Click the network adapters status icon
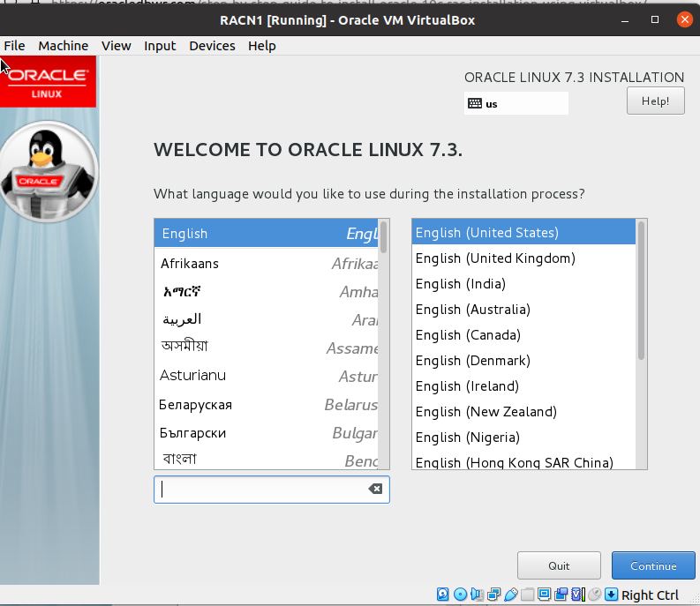The width and height of the screenshot is (700, 606). point(493,595)
